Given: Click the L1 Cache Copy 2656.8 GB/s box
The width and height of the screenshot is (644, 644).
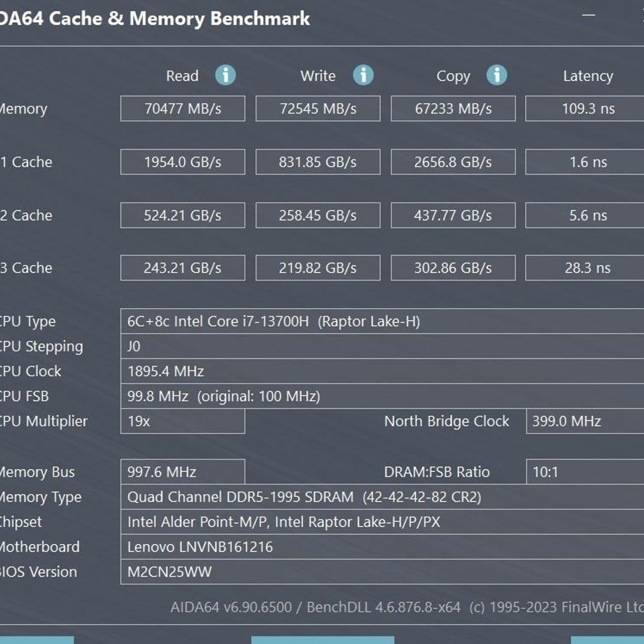Looking at the screenshot, I should click(453, 162).
